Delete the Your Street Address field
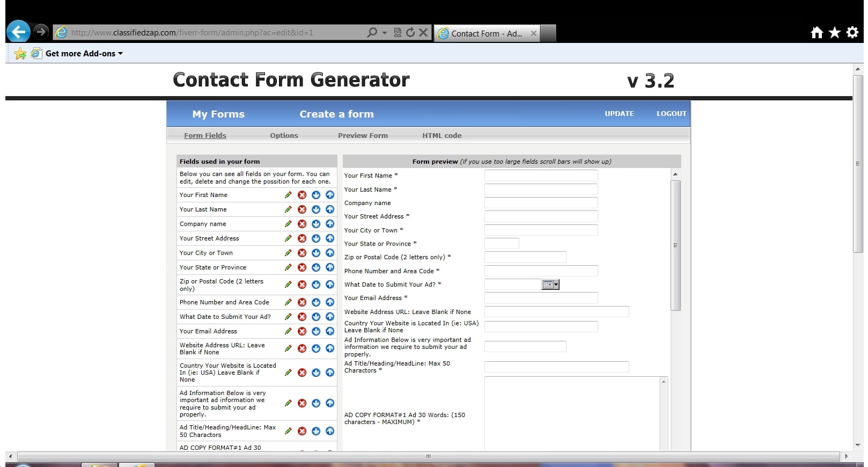 302,238
